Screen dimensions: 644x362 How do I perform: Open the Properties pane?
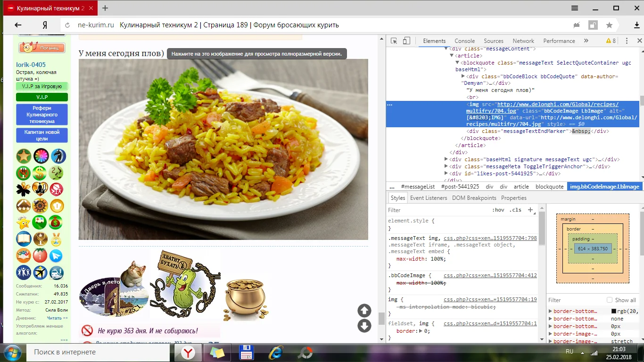click(x=514, y=198)
